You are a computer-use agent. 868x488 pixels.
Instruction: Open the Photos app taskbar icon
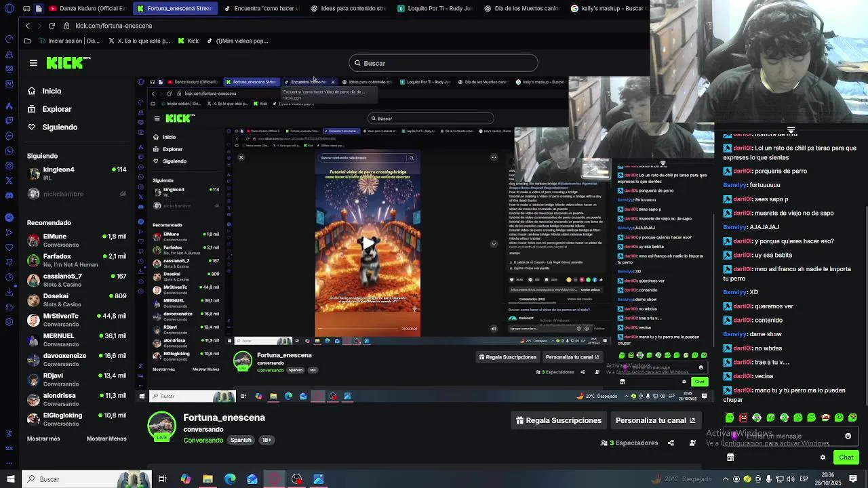click(x=319, y=479)
